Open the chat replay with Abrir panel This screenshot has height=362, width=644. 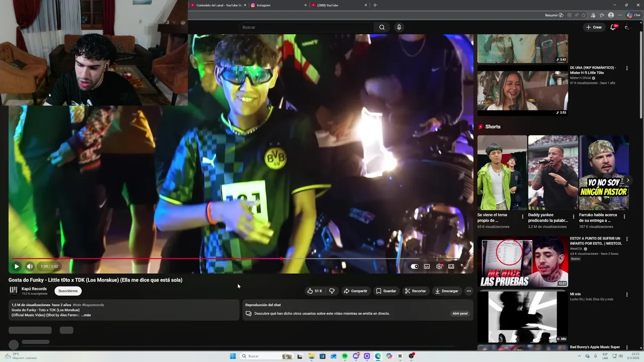tap(460, 314)
